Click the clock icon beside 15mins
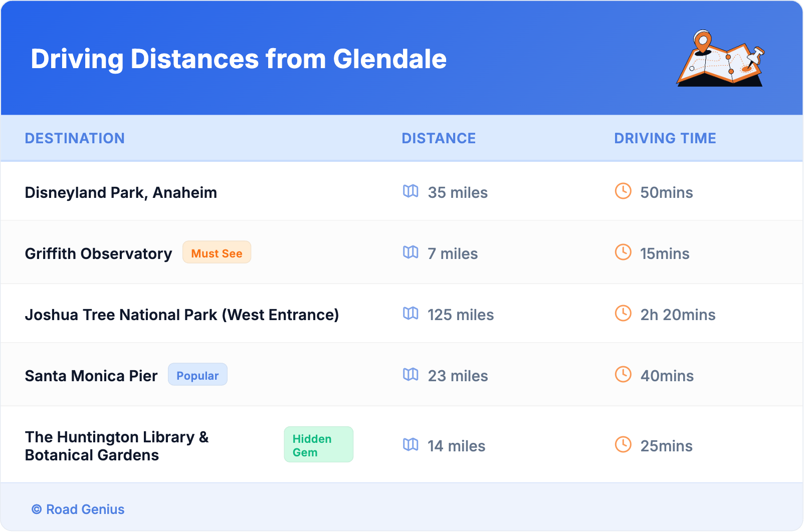Viewport: 804px width, 532px height. pyautogui.click(x=623, y=252)
